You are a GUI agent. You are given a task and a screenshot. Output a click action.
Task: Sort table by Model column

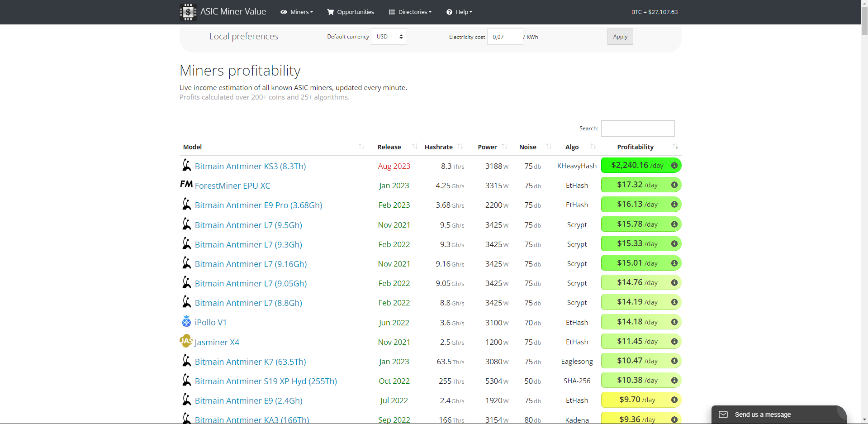274,147
